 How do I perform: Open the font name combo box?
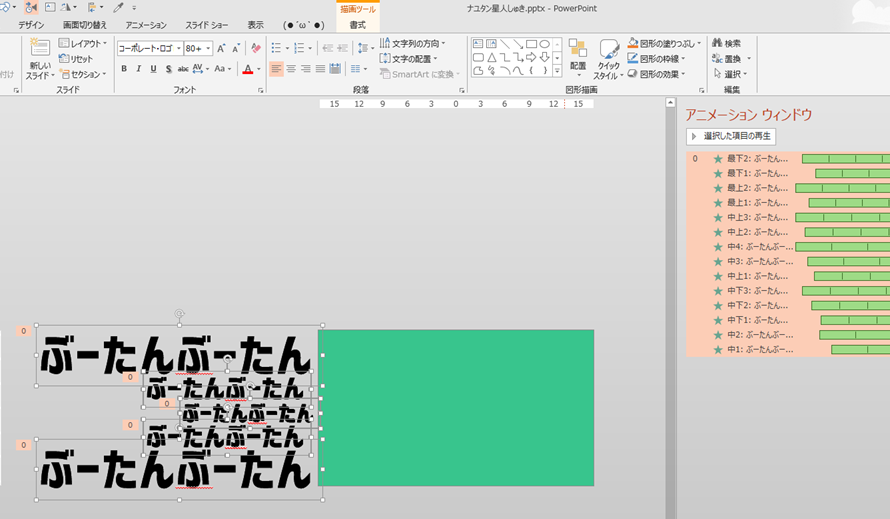tap(150, 49)
